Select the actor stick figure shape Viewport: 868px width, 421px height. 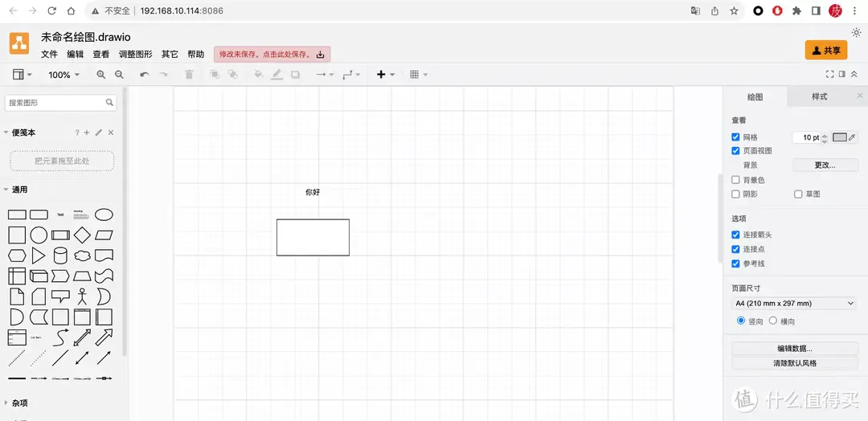[x=82, y=296]
